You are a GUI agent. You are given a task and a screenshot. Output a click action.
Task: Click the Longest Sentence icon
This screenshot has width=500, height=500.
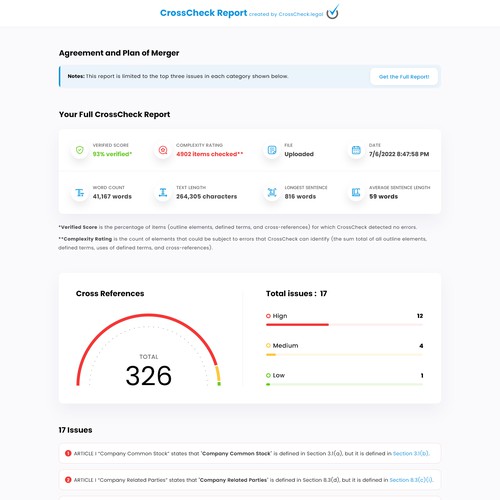pyautogui.click(x=272, y=192)
